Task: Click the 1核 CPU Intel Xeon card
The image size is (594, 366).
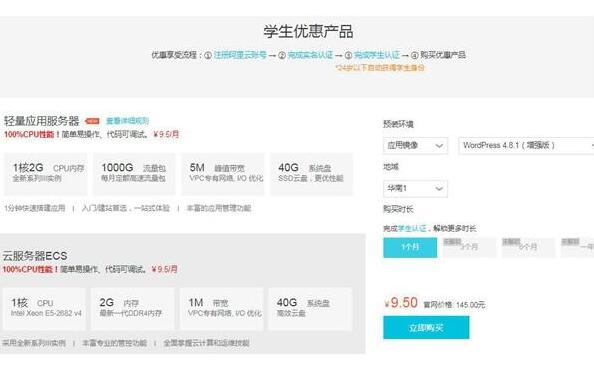Action: (x=44, y=309)
